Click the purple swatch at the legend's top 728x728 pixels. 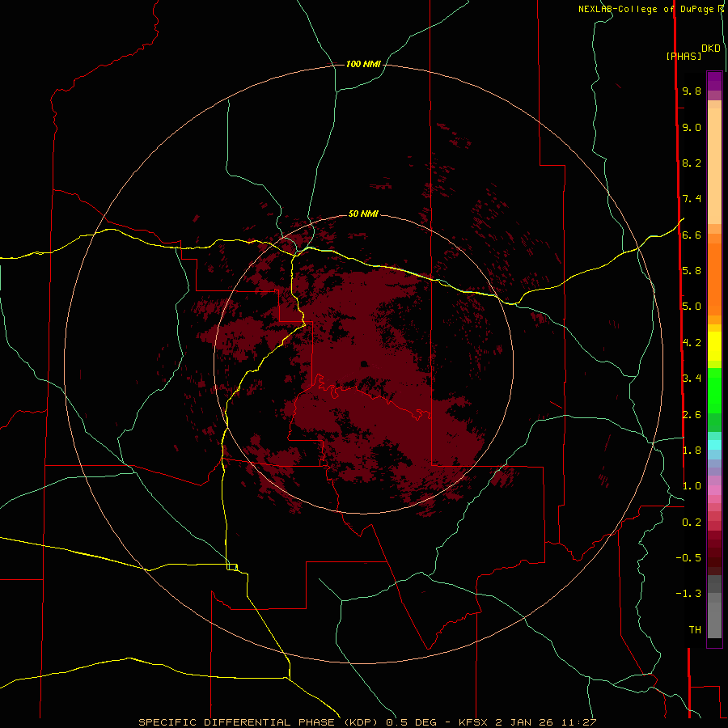coord(714,81)
